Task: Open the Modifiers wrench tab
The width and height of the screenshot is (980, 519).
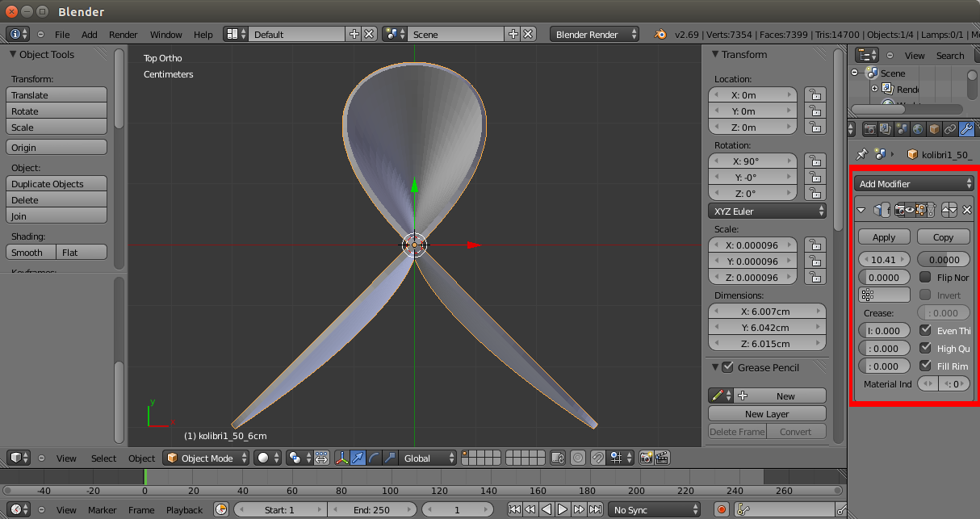Action: pyautogui.click(x=966, y=129)
